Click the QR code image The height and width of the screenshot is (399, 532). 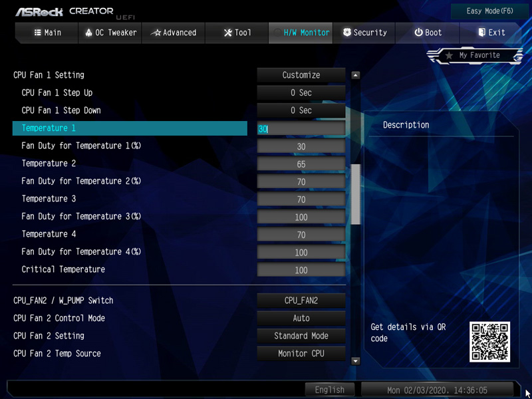coord(489,342)
